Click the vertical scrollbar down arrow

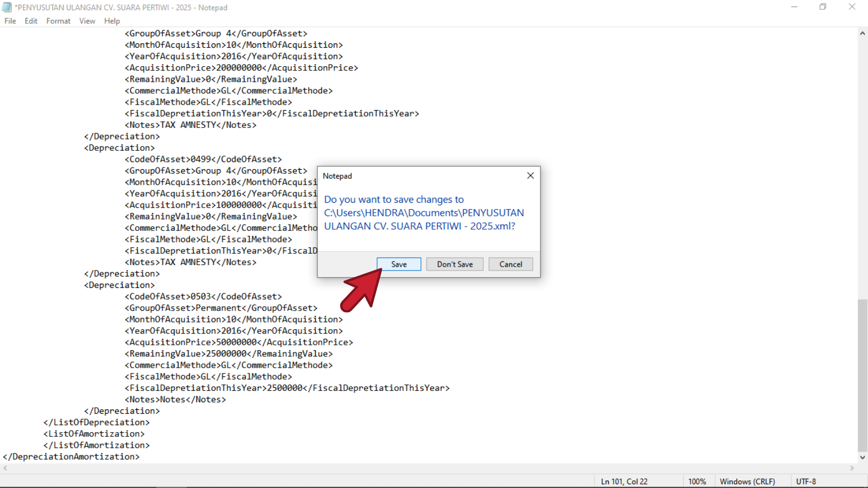click(x=862, y=458)
